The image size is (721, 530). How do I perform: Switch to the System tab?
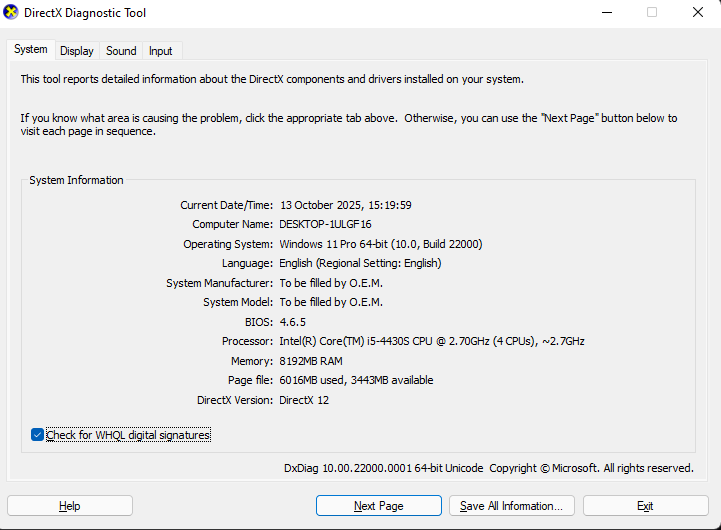click(x=31, y=49)
